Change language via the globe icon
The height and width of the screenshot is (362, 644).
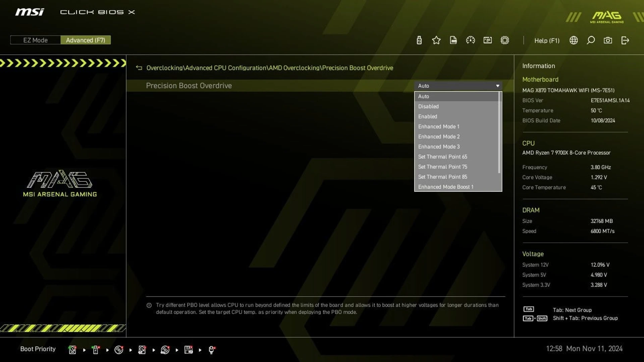coord(574,40)
